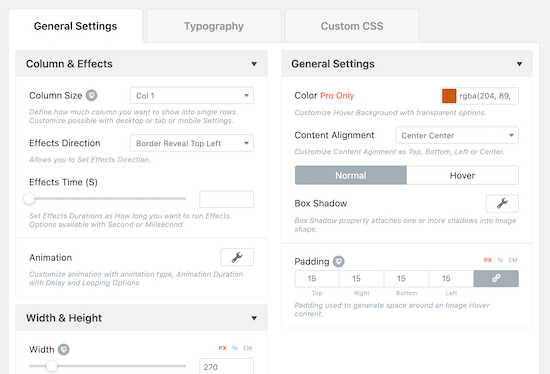The width and height of the screenshot is (550, 374).
Task: Open the Box Shadow wrench settings
Action: tap(502, 203)
